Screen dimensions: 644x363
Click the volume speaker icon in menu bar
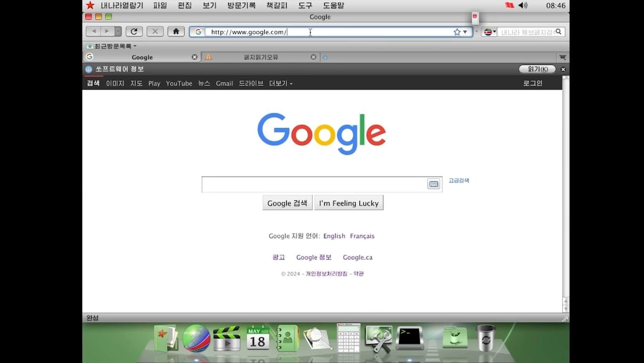(x=523, y=5)
